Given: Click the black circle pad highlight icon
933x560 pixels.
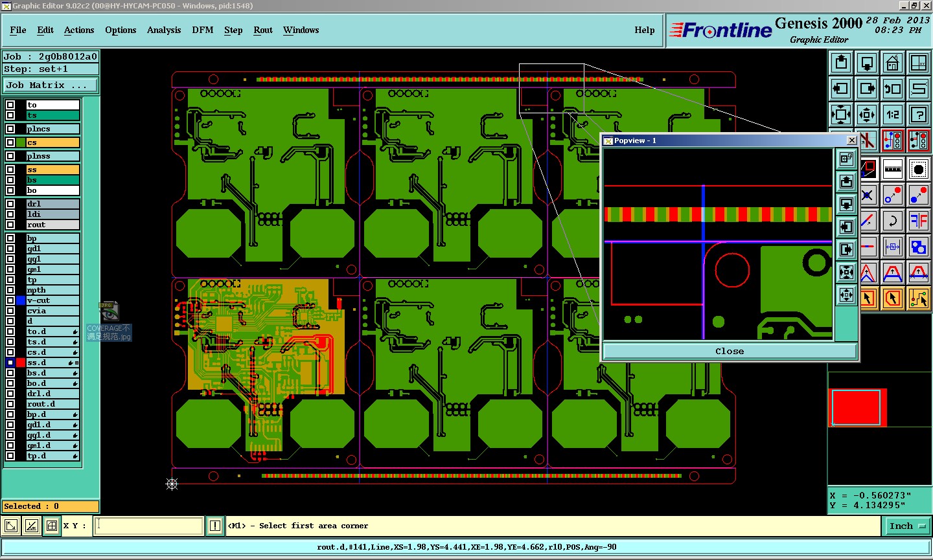Looking at the screenshot, I should [x=919, y=169].
